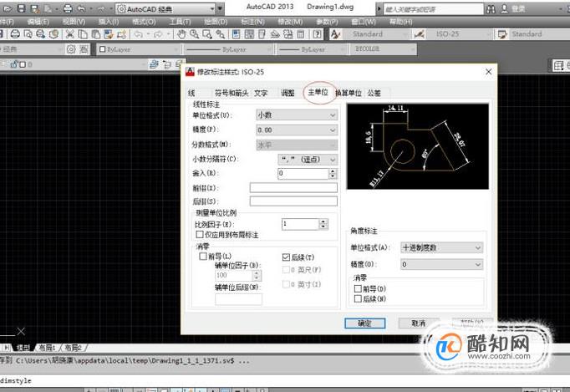Open precision dropdown showing 0.00
Viewport: 570px width, 392px height.
coord(297,130)
